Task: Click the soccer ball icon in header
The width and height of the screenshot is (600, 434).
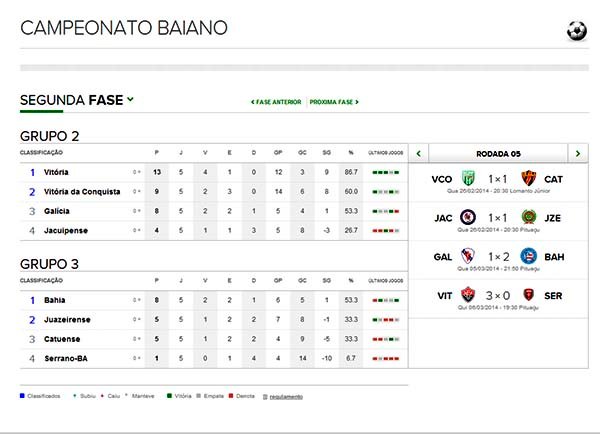Action: click(x=577, y=31)
